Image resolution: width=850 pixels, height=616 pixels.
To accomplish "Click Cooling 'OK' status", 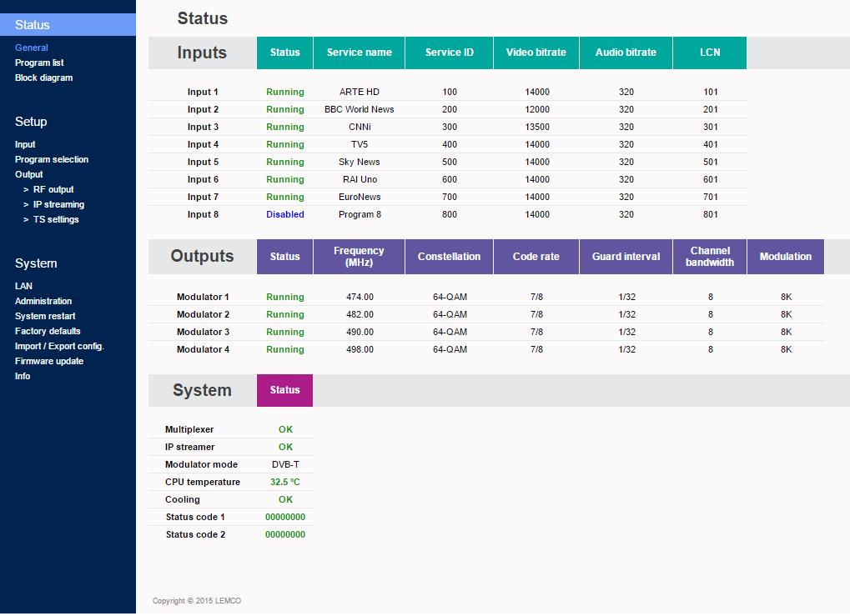I will click(285, 499).
